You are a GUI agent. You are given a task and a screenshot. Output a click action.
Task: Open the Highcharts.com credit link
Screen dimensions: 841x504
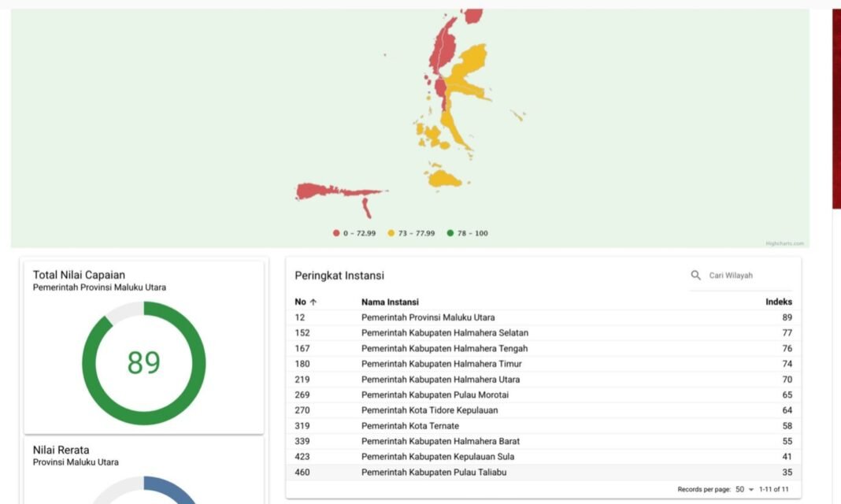(x=784, y=243)
